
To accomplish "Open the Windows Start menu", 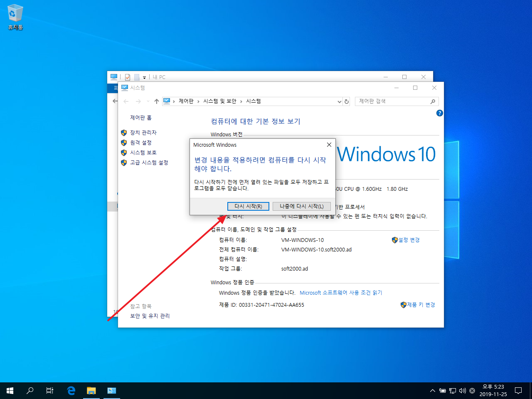I will coord(10,391).
